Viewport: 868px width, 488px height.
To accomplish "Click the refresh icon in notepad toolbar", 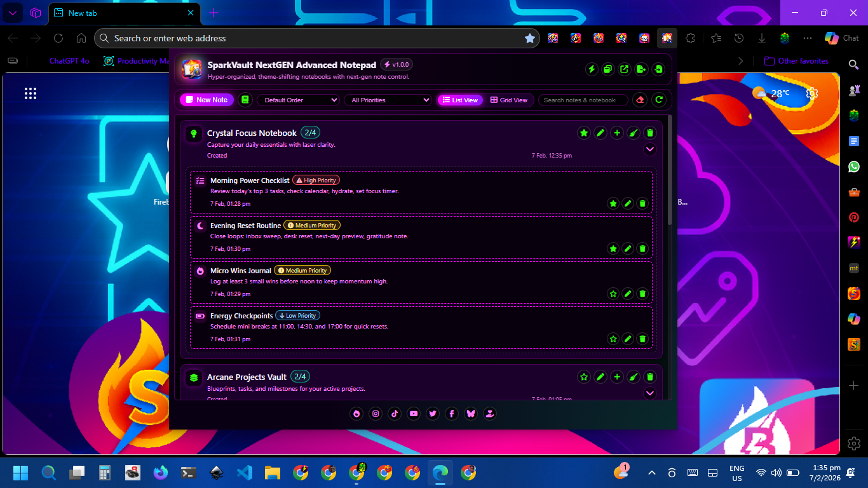I will pyautogui.click(x=659, y=100).
